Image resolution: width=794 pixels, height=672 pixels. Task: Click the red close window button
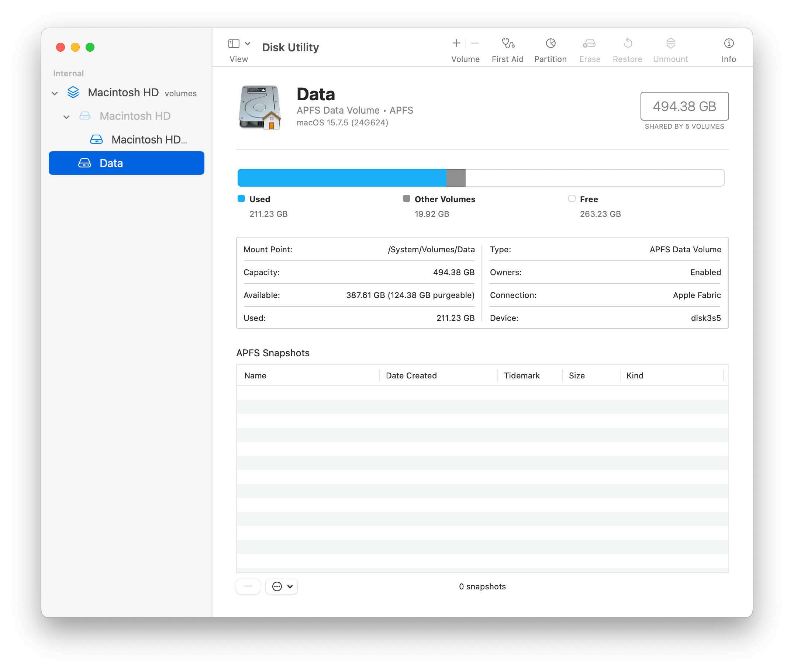60,47
